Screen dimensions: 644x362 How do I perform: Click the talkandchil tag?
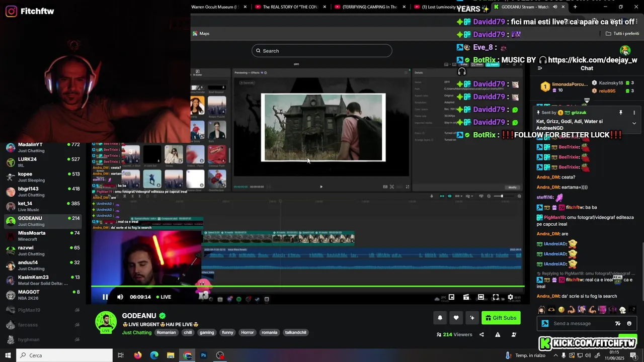click(296, 332)
